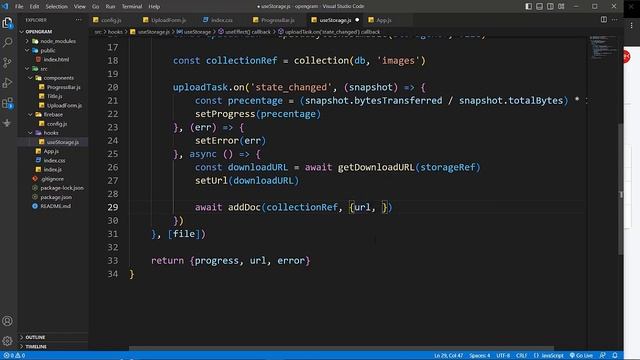The image size is (640, 360).
Task: Toggle Secondary Side Bar layout icon
Action: click(550, 6)
